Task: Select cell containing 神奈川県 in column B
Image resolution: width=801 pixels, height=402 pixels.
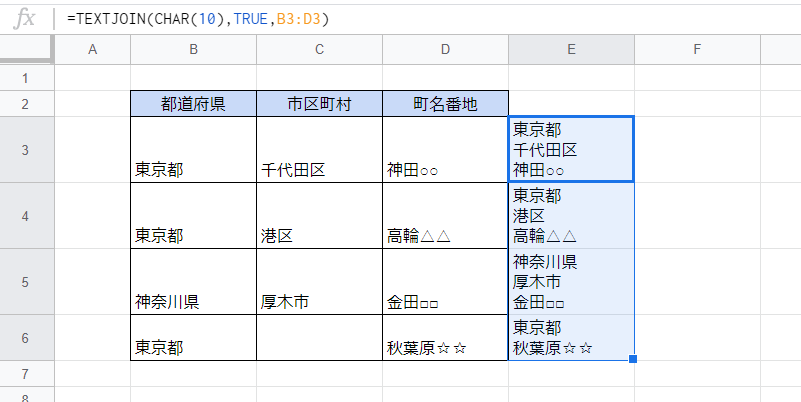Action: point(194,282)
